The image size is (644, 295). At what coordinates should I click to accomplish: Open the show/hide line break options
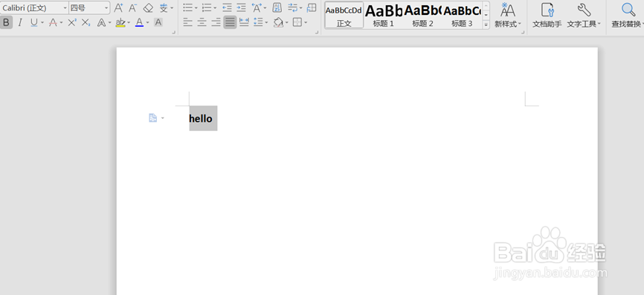click(x=292, y=7)
